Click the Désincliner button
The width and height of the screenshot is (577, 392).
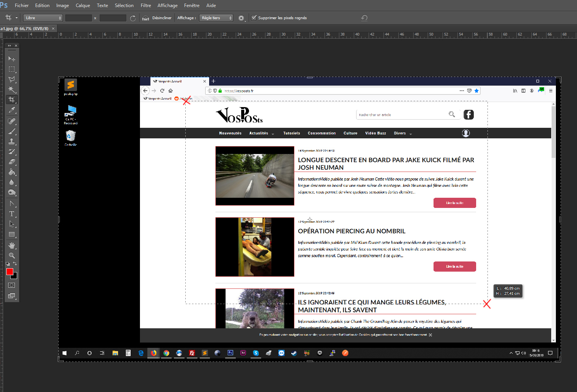click(162, 18)
